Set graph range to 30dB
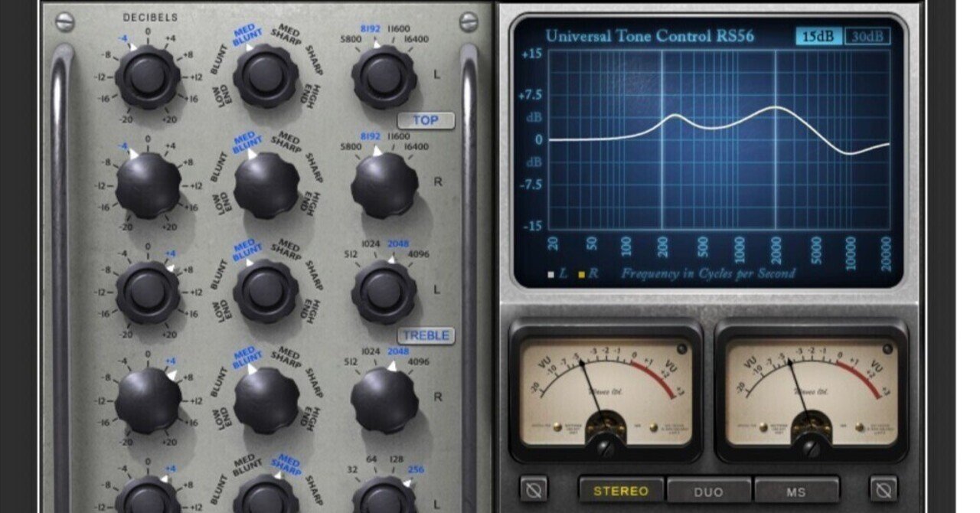 [x=867, y=36]
